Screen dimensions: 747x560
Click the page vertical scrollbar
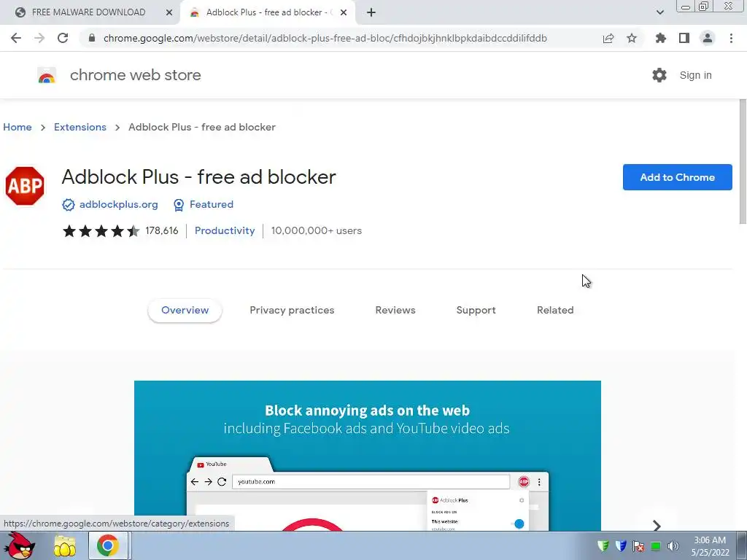pyautogui.click(x=743, y=162)
